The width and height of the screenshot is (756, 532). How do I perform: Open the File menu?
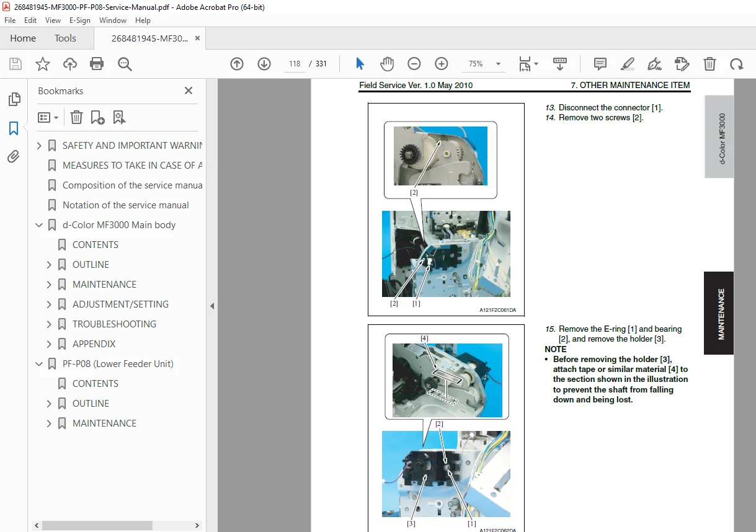point(10,20)
